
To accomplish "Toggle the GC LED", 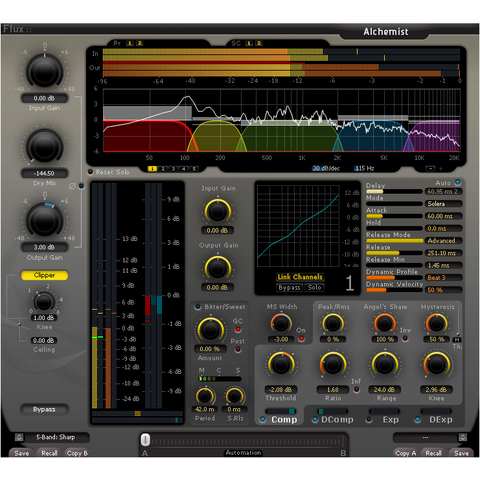I will click(238, 330).
